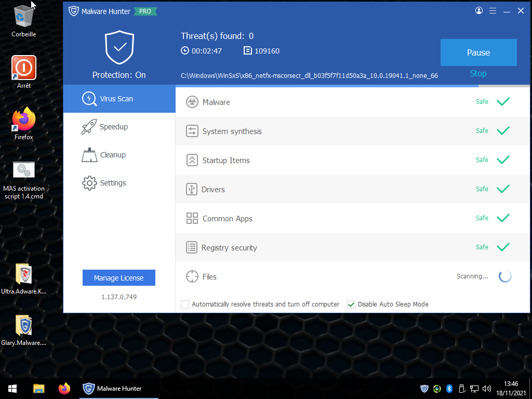Screen dimensions: 532x399
Task: Click the Drivers scan category icon
Action: 192,189
